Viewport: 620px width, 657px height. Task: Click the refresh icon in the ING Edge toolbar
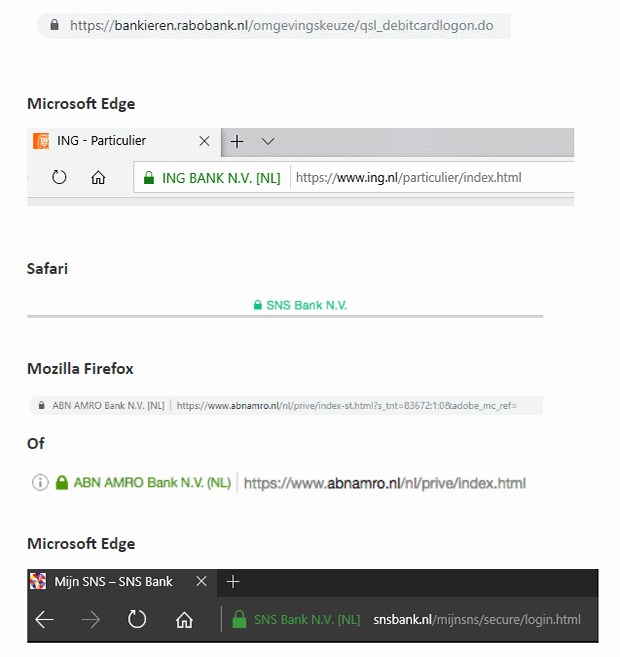coord(59,177)
